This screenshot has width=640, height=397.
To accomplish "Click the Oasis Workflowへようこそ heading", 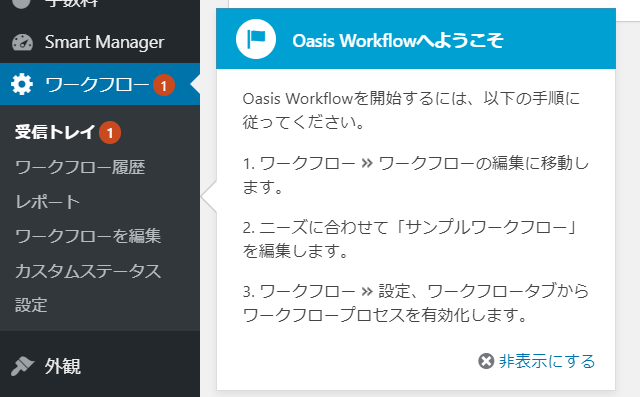I will [x=398, y=40].
